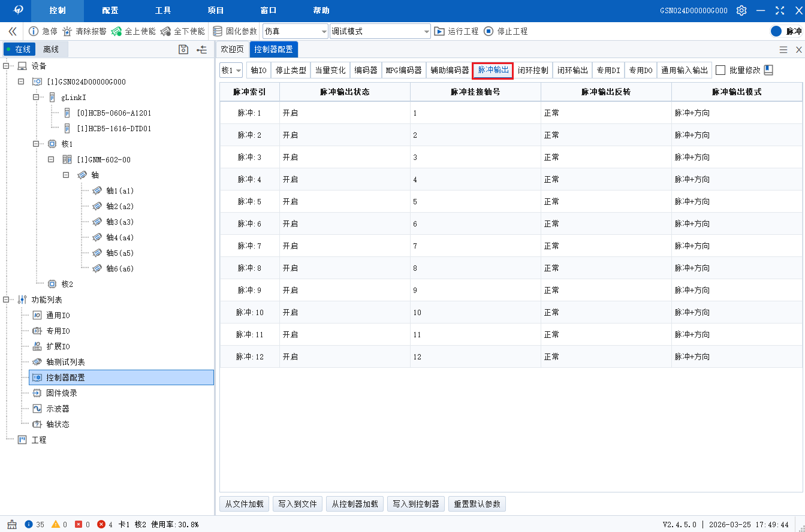Click the save icon above the device tree
Image resolution: width=805 pixels, height=532 pixels.
tap(183, 50)
